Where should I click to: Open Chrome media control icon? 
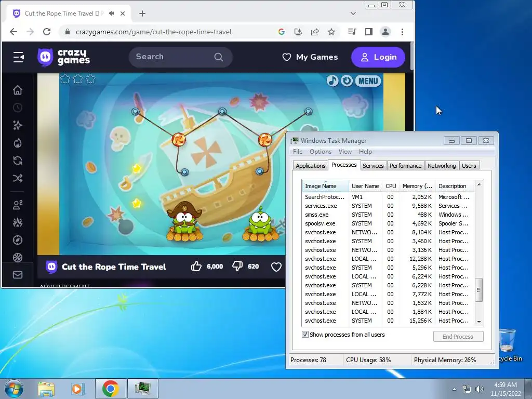(352, 32)
